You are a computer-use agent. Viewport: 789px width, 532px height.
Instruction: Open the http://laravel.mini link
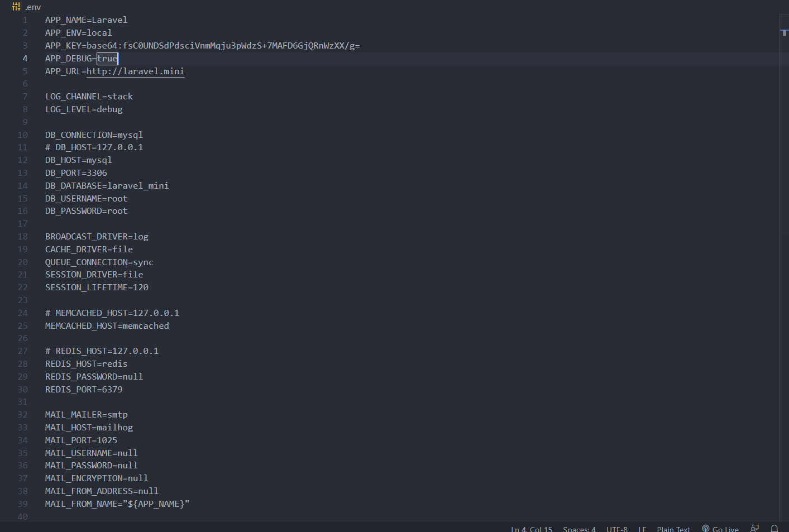pos(135,71)
